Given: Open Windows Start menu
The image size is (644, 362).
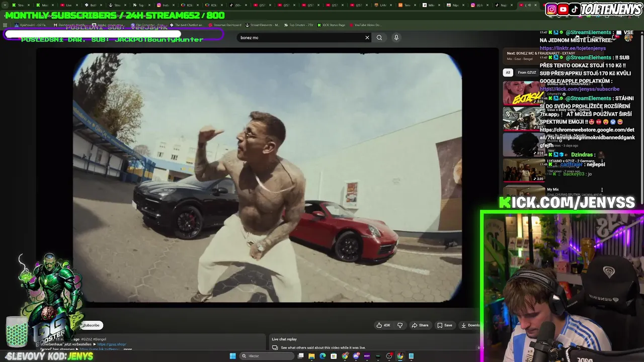Looking at the screenshot, I should tap(232, 356).
